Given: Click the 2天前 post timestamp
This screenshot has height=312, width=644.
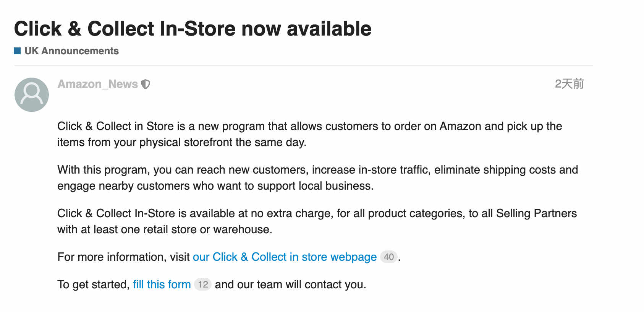Looking at the screenshot, I should (x=569, y=84).
